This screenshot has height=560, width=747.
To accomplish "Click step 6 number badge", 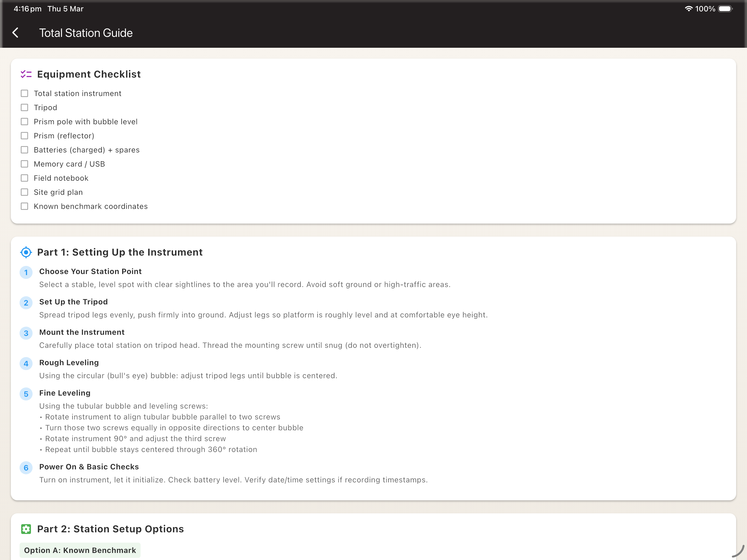I will [26, 468].
